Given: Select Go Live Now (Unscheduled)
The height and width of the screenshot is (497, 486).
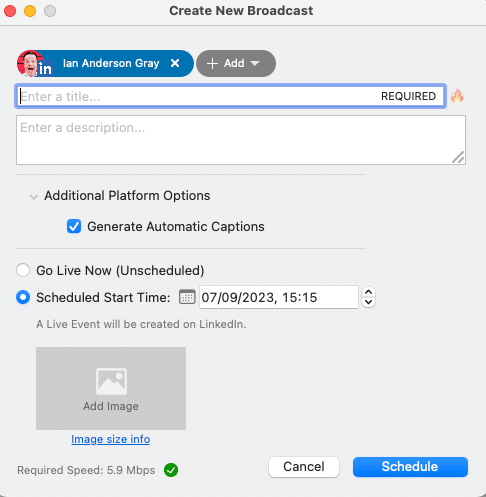Looking at the screenshot, I should [x=23, y=270].
